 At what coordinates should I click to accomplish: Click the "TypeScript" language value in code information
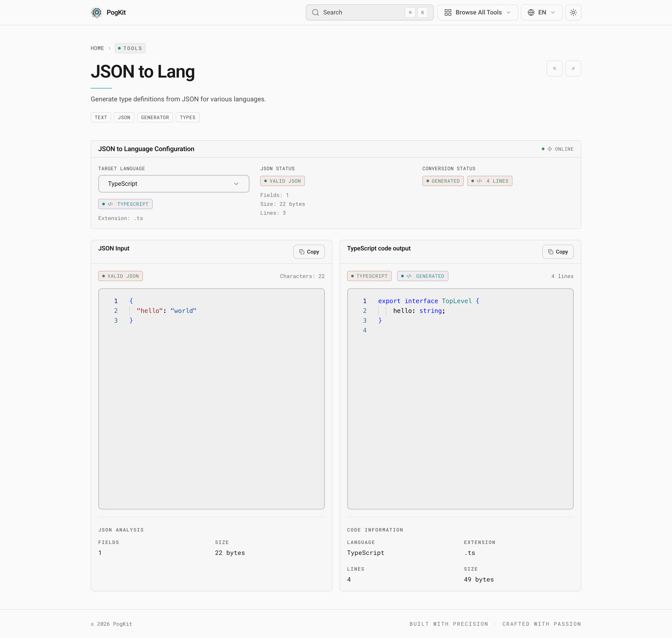click(366, 553)
